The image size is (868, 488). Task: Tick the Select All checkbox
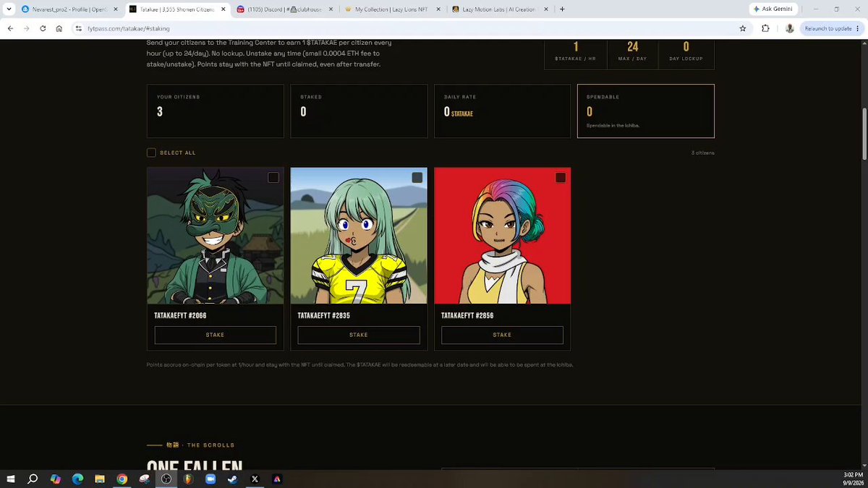point(151,153)
